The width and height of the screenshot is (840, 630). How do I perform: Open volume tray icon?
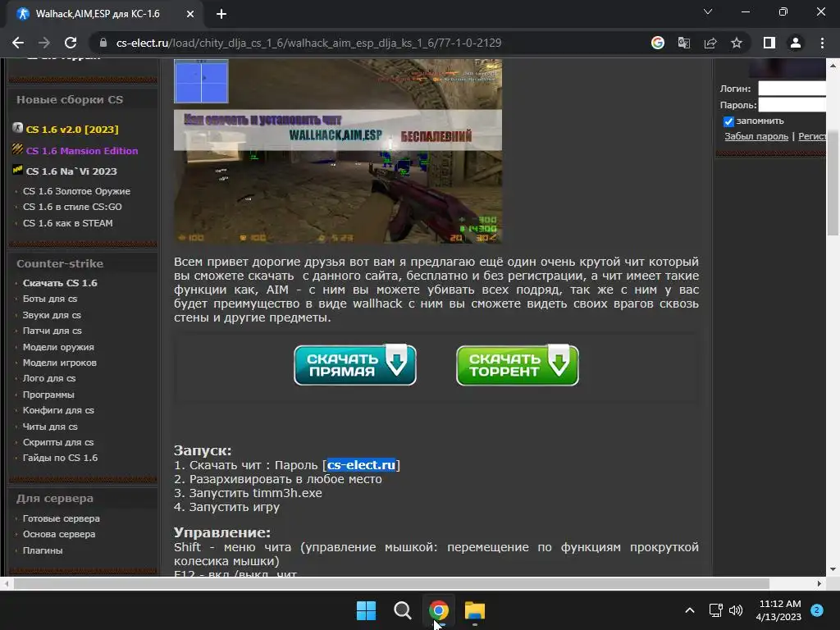pos(736,610)
